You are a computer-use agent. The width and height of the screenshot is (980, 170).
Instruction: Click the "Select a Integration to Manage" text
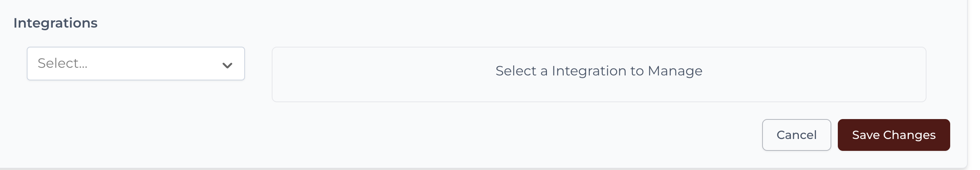pos(599,71)
